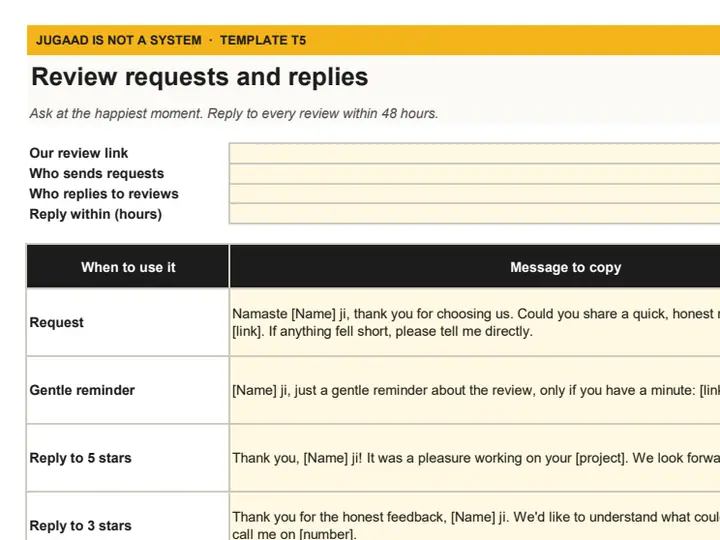Click the 'Reply within (hours)' input field

tap(474, 214)
